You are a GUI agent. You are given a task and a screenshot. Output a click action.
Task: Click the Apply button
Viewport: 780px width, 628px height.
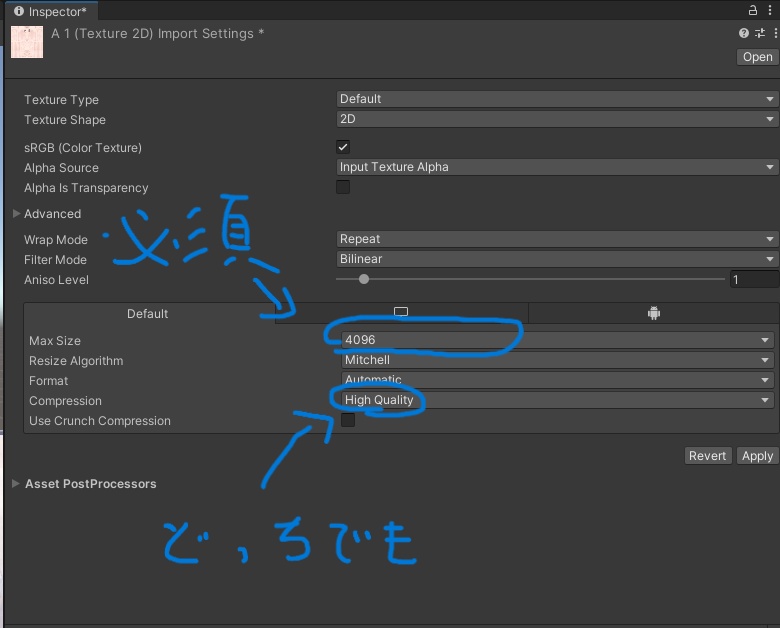757,455
